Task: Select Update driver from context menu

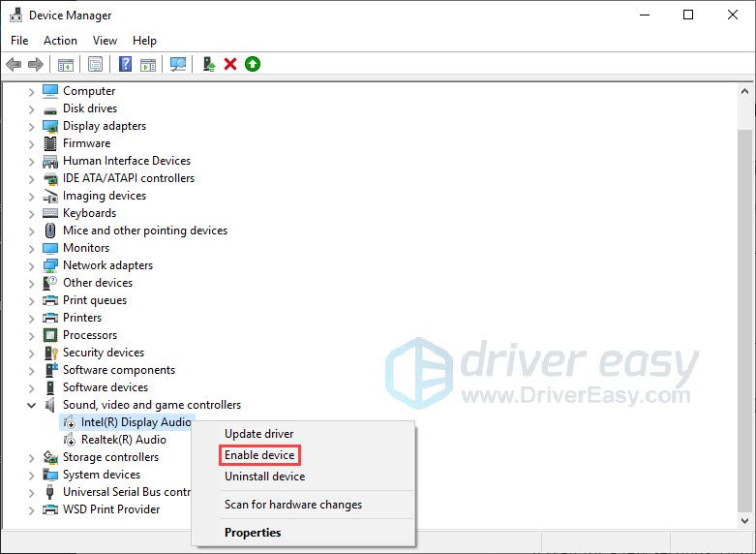Action: pyautogui.click(x=258, y=434)
